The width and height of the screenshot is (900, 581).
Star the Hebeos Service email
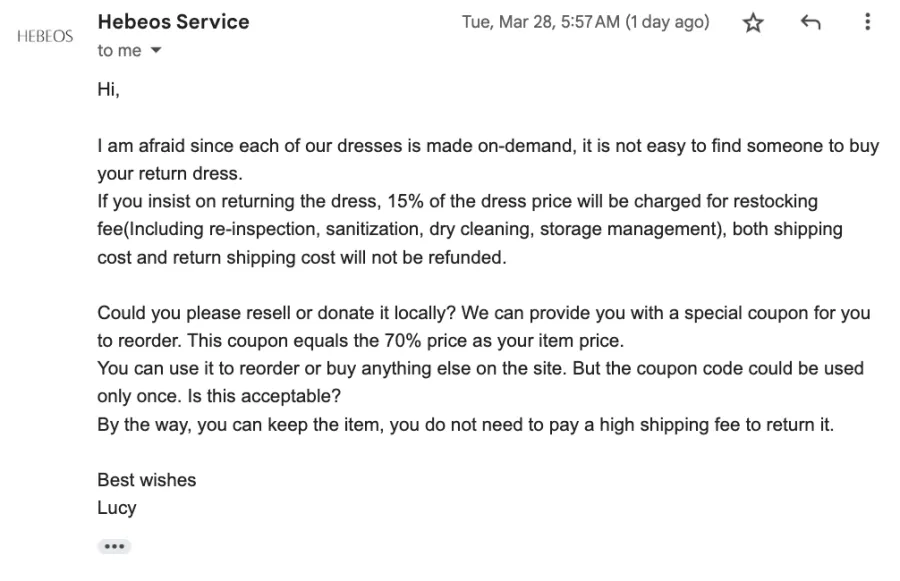tap(752, 23)
